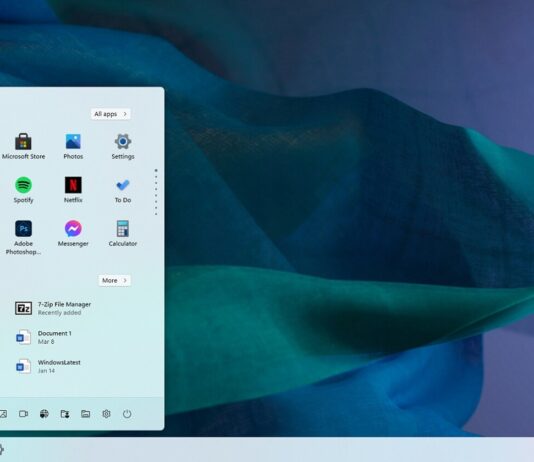Open the WindowsLatest document
Image resolution: width=534 pixels, height=462 pixels.
coord(48,366)
